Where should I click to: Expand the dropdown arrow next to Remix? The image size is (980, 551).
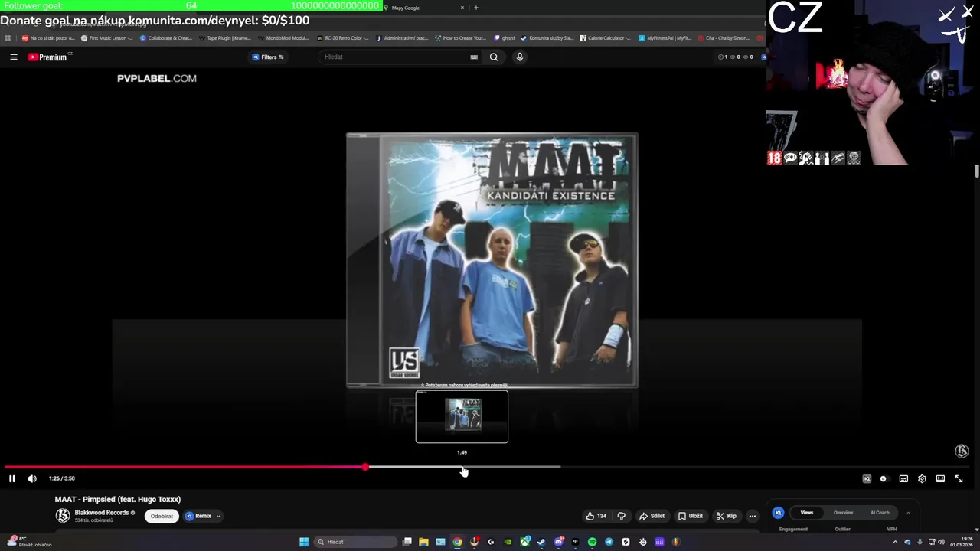coord(218,516)
